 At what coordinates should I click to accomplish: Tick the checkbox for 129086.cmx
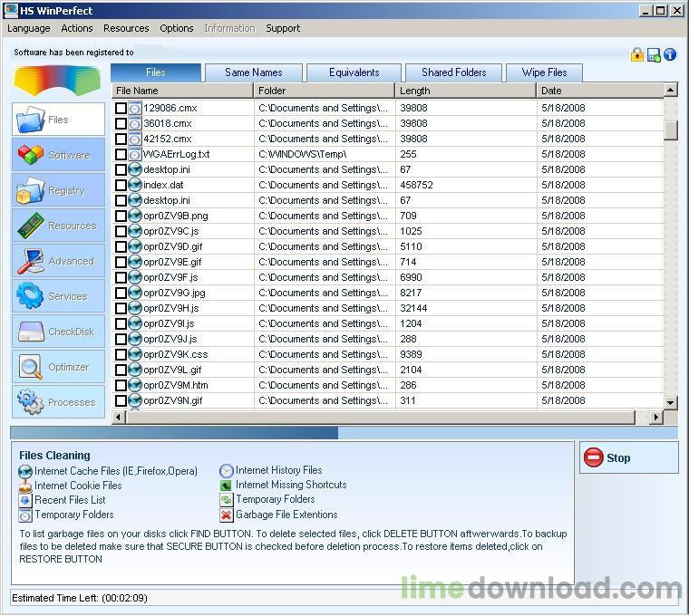(x=121, y=108)
